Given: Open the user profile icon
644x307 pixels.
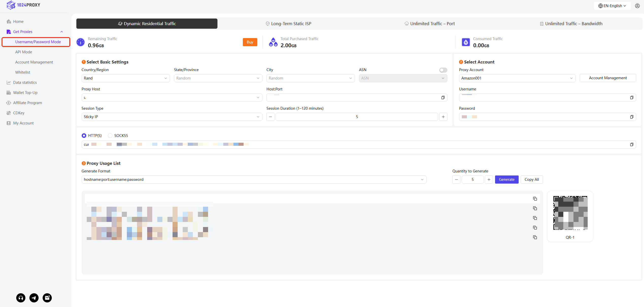Looking at the screenshot, I should click(x=637, y=6).
